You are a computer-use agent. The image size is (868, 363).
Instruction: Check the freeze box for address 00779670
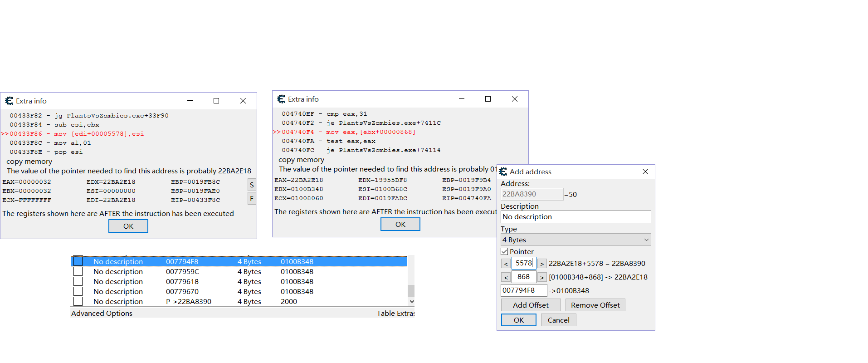[x=78, y=291]
